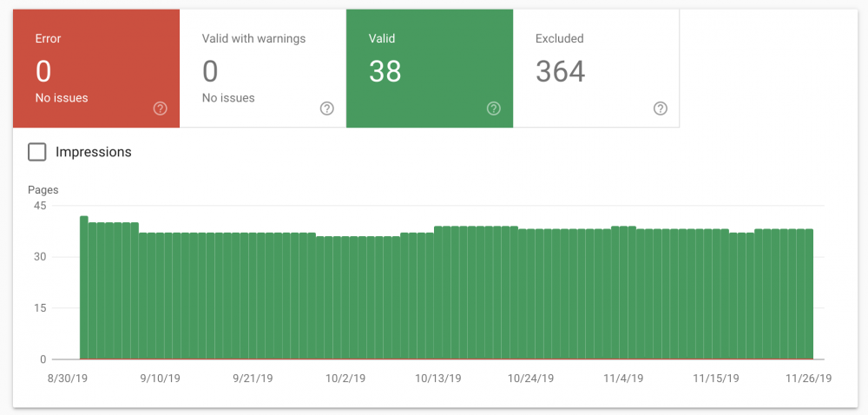Click the tallest first bar in the chart
868x415 pixels.
[84, 287]
